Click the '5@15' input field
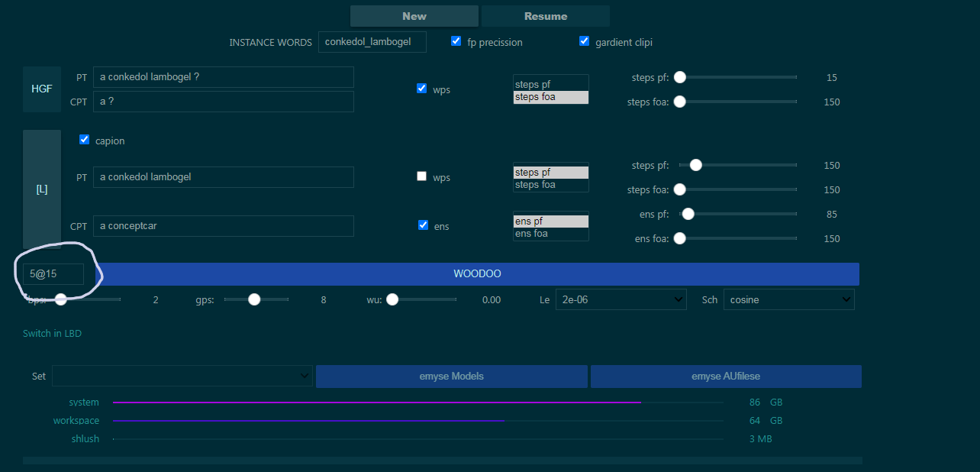Viewport: 980px width, 472px height. (x=53, y=273)
